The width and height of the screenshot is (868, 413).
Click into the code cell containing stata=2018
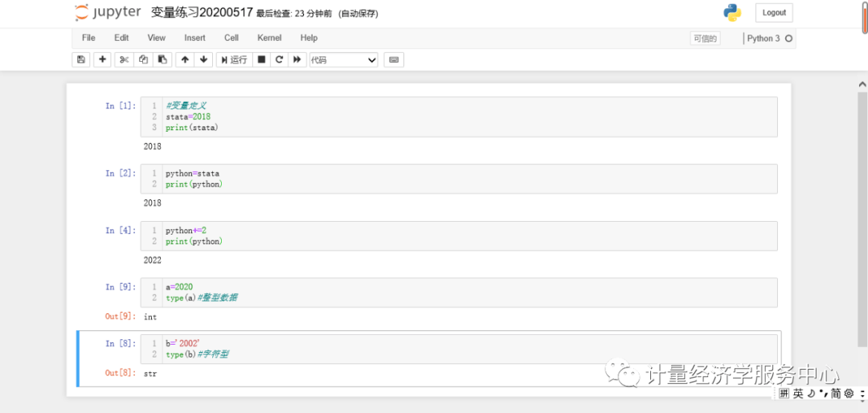tap(459, 117)
